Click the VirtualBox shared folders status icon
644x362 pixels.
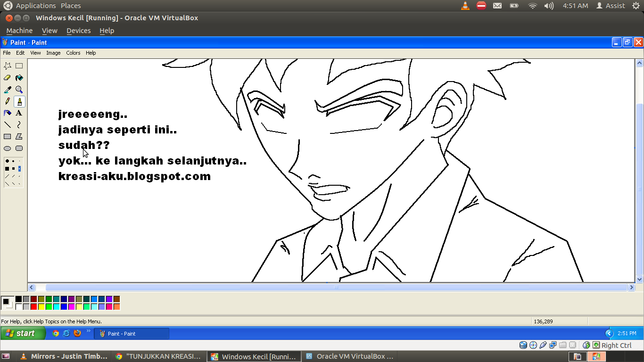563,345
